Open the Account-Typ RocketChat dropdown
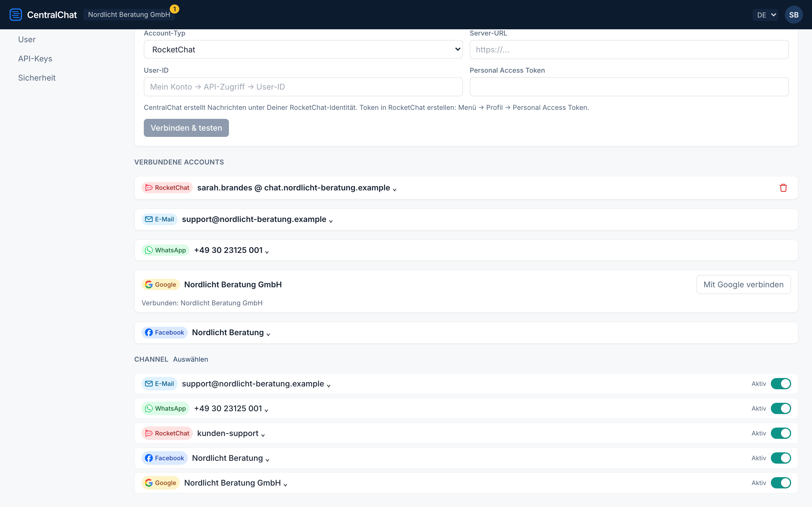 pyautogui.click(x=303, y=50)
